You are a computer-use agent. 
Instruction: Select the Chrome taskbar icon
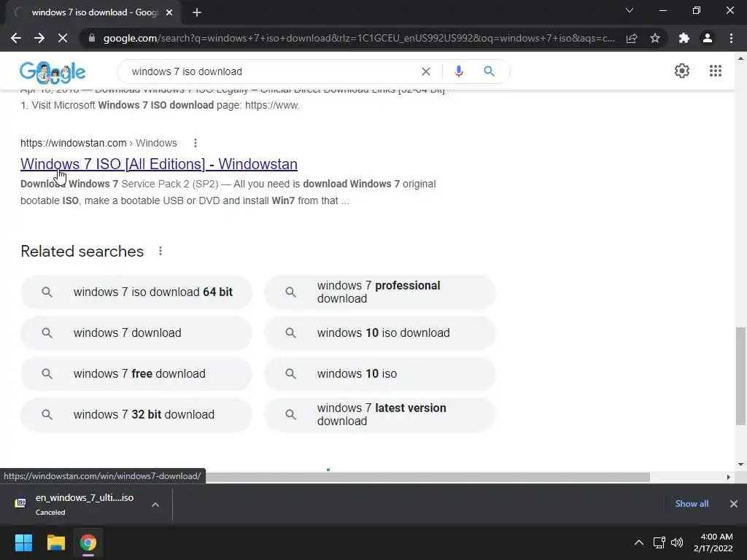pos(88,542)
